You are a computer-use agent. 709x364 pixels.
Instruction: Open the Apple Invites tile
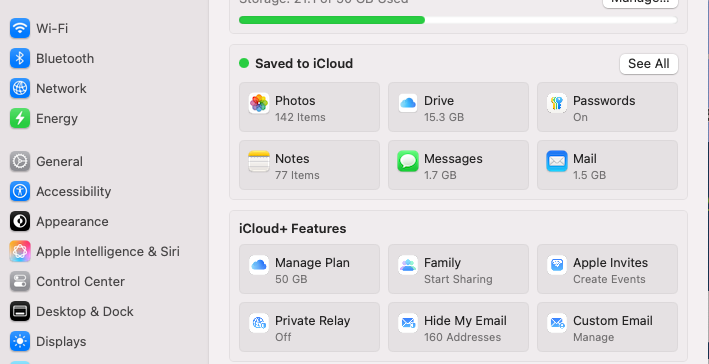pos(607,269)
